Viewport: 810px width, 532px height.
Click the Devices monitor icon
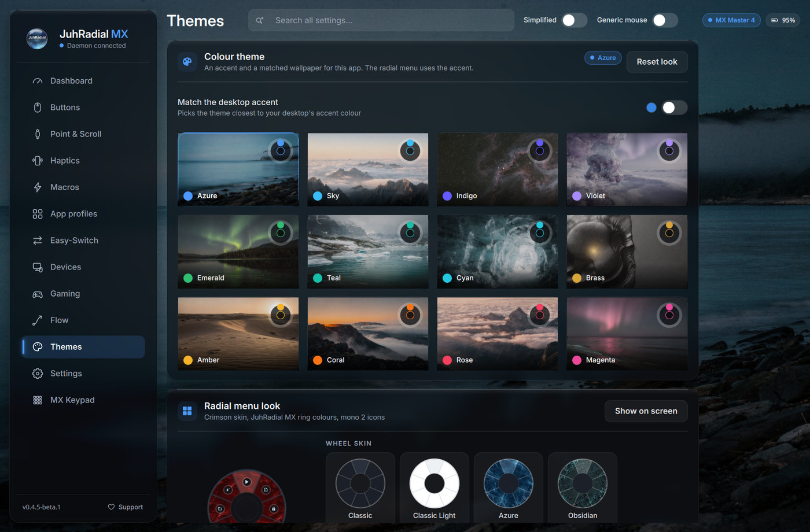[x=38, y=267]
